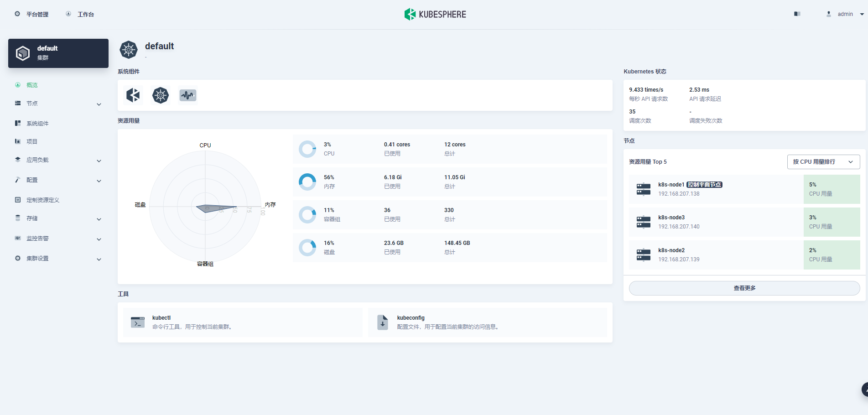868x415 pixels.
Task: Click the kubeconfig download file icon
Action: (383, 322)
